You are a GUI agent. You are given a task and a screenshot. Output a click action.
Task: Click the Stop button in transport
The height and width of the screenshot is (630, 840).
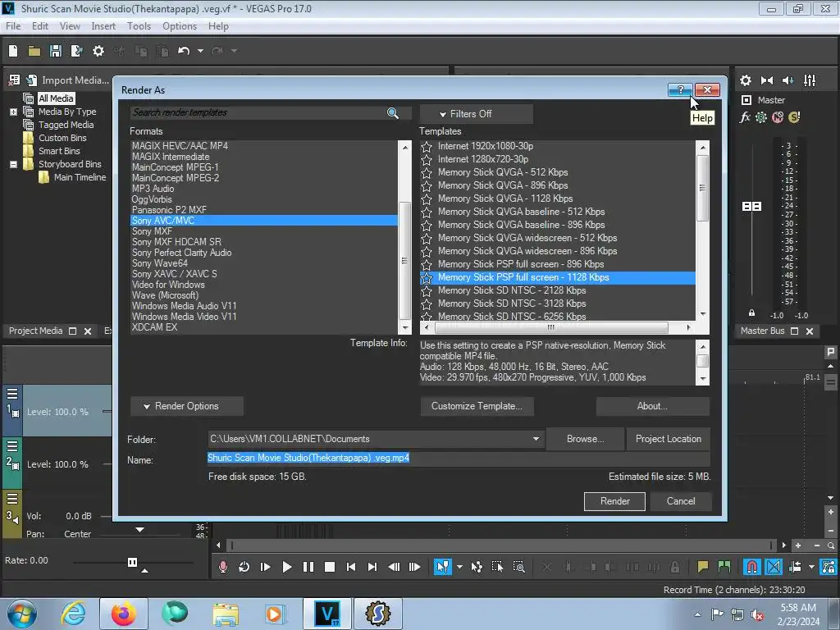click(330, 567)
